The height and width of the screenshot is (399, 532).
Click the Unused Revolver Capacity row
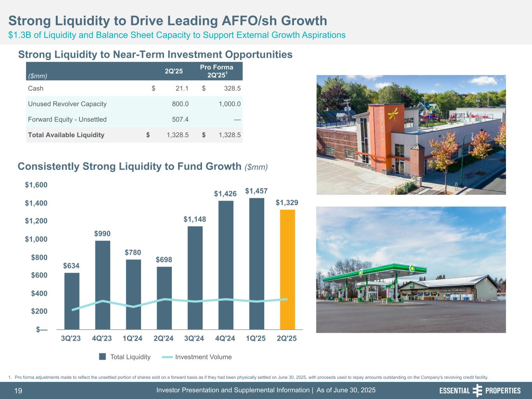point(67,104)
